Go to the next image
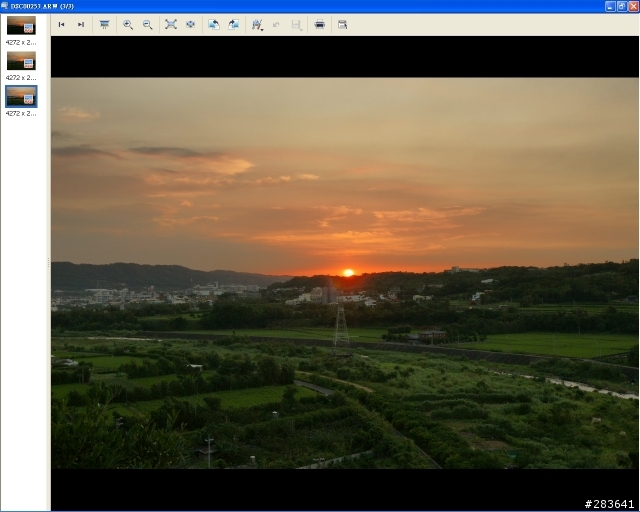The height and width of the screenshot is (512, 640). click(81, 24)
